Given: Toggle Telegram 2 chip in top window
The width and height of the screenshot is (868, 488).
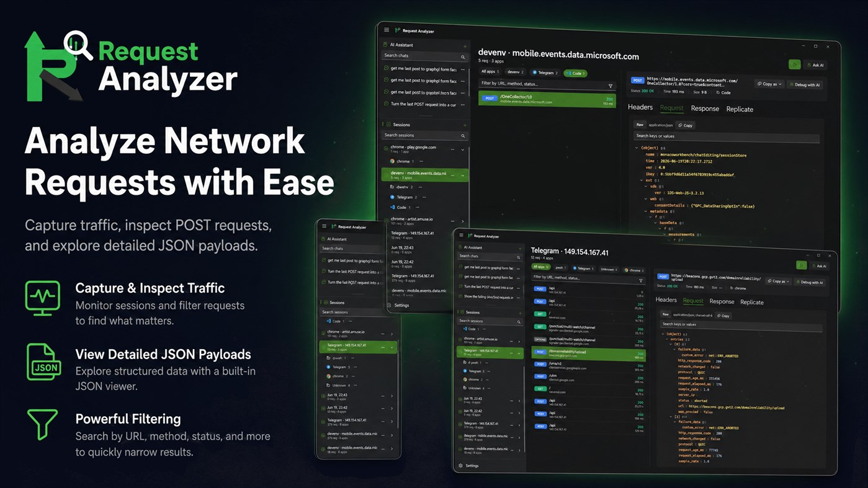Looking at the screenshot, I should pos(545,73).
